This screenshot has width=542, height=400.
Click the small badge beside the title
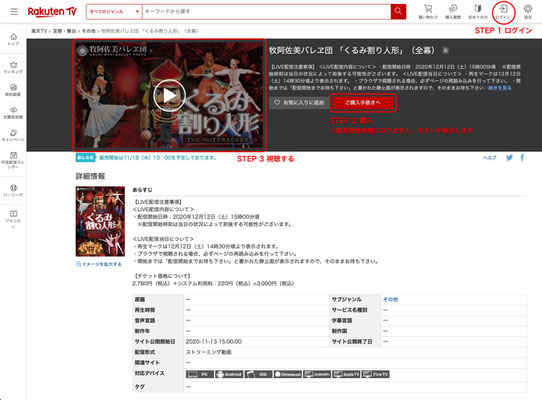446,51
